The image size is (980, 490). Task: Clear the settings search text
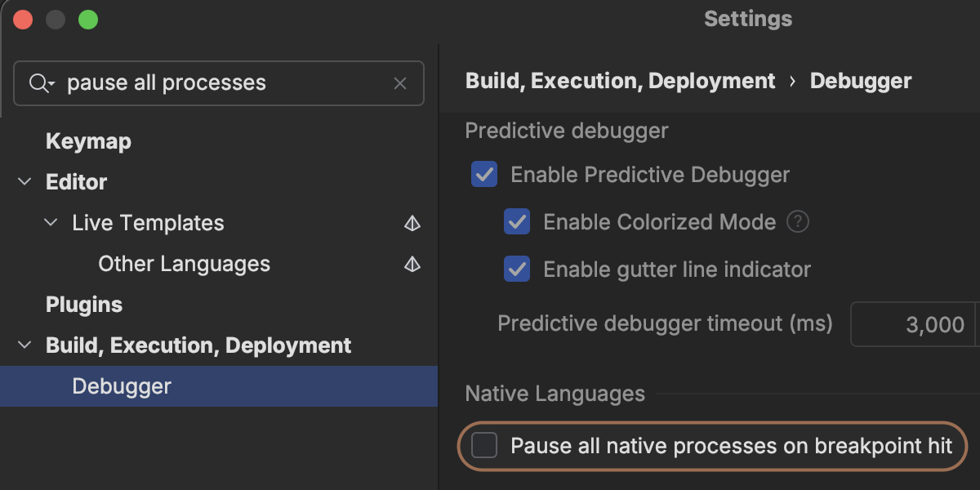click(x=400, y=83)
